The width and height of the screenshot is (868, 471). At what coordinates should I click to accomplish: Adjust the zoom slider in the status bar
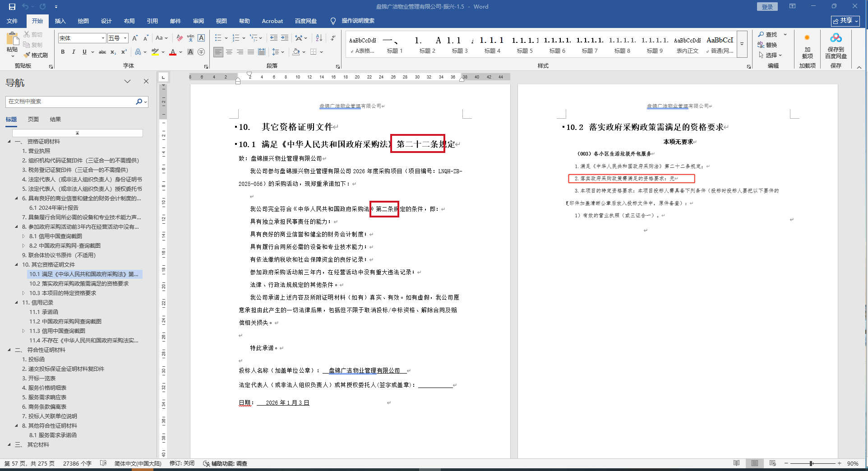tap(811, 463)
